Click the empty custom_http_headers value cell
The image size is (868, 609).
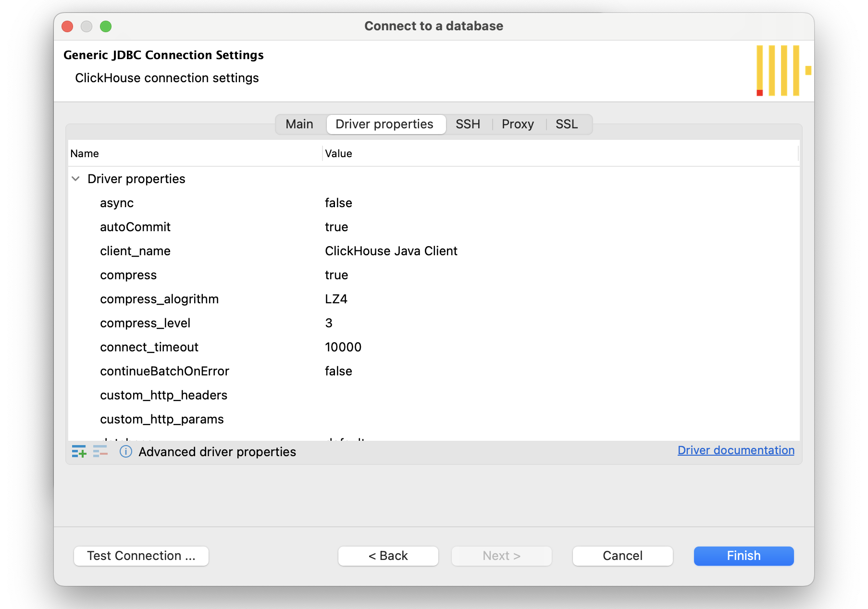(x=433, y=395)
